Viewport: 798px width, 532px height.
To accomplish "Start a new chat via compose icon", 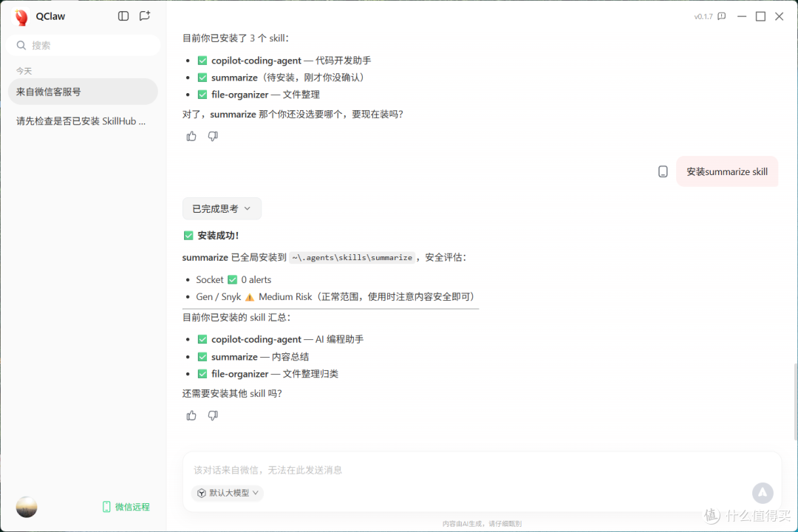I will 145,16.
